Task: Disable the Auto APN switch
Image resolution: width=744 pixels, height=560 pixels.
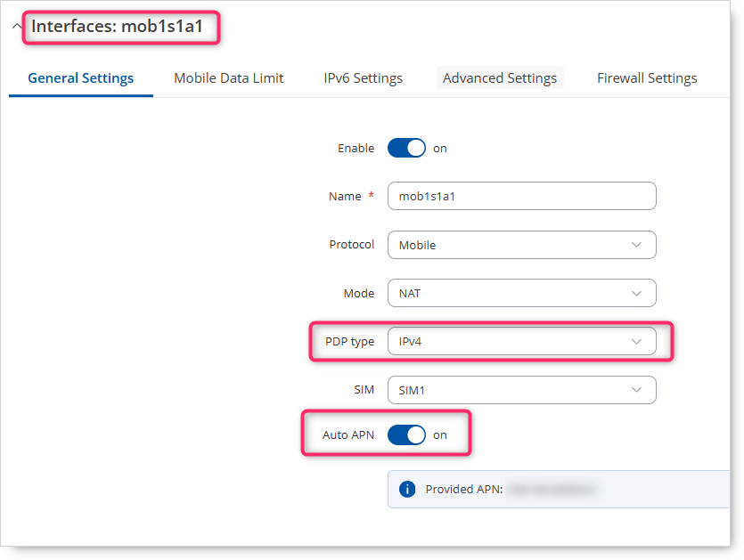Action: 406,434
